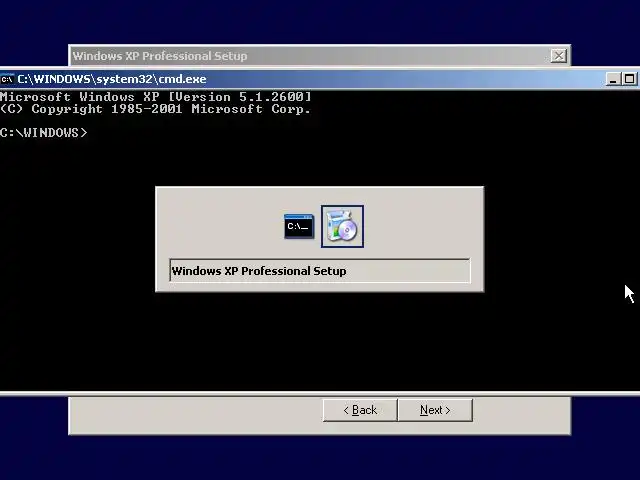Image resolution: width=640 pixels, height=480 pixels.
Task: Select the Windows XP Setup disc icon
Action: 342,227
